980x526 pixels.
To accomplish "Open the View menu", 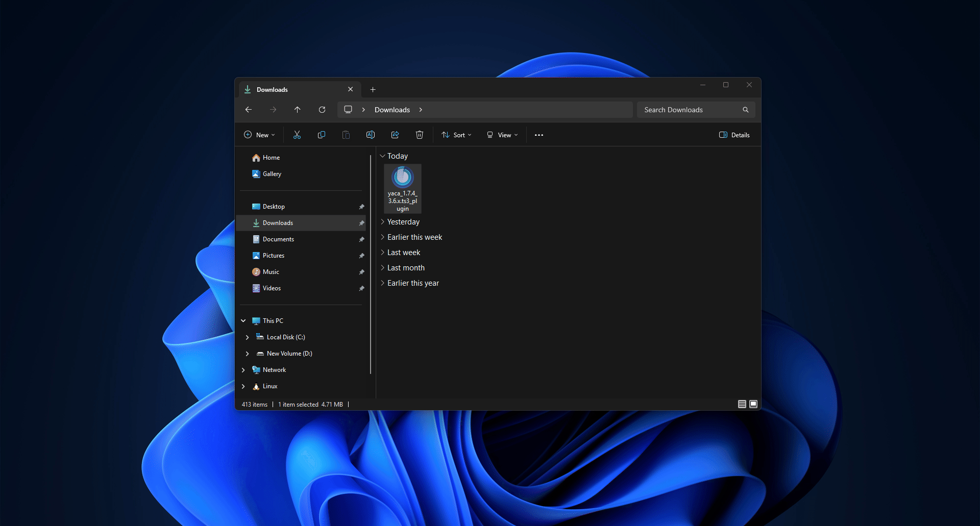I will [502, 134].
